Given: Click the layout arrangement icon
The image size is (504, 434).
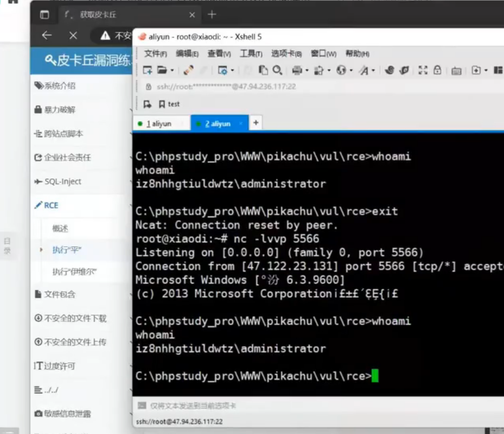Looking at the screenshot, I should pos(498,70).
